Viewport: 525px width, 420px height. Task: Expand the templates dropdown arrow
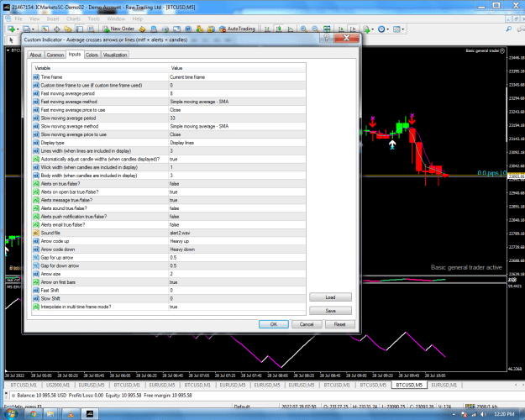(x=403, y=29)
